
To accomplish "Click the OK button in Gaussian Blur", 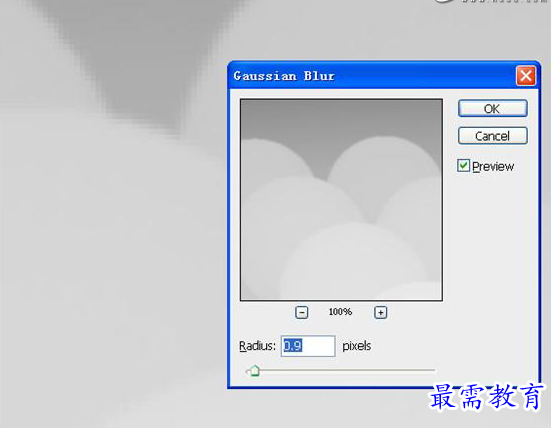I will (493, 108).
